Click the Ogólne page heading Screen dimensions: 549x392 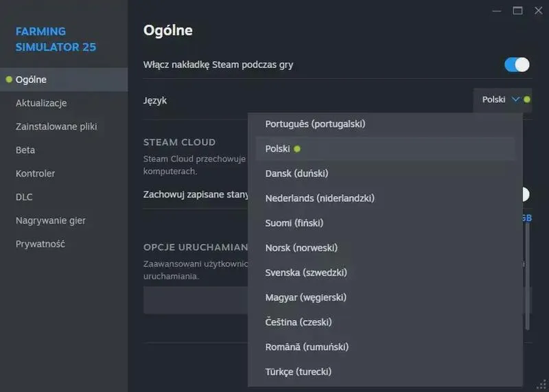[168, 30]
